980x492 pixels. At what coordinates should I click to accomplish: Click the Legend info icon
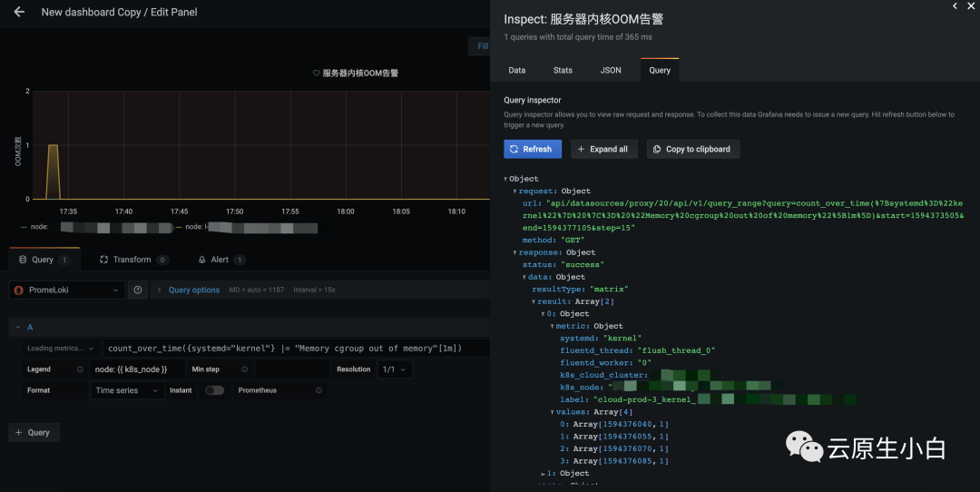79,369
